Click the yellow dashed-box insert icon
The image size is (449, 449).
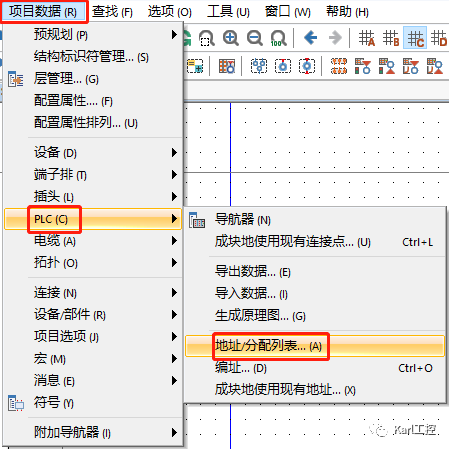pos(195,66)
